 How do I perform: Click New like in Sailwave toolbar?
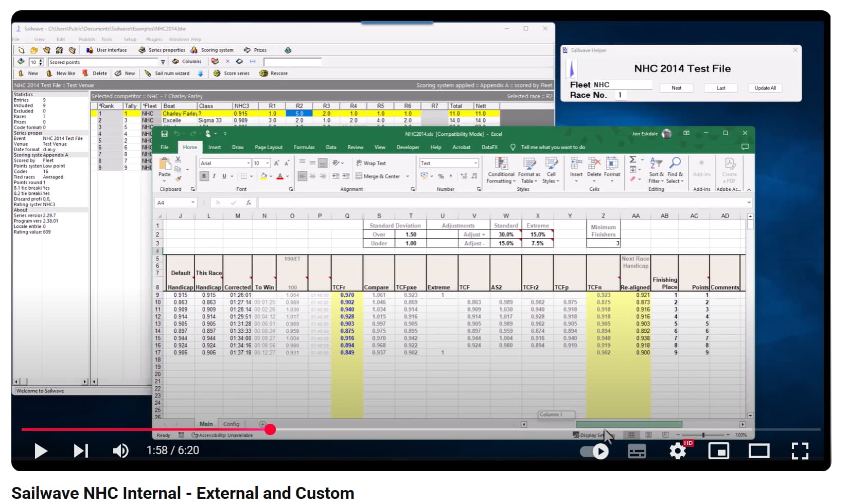(61, 73)
